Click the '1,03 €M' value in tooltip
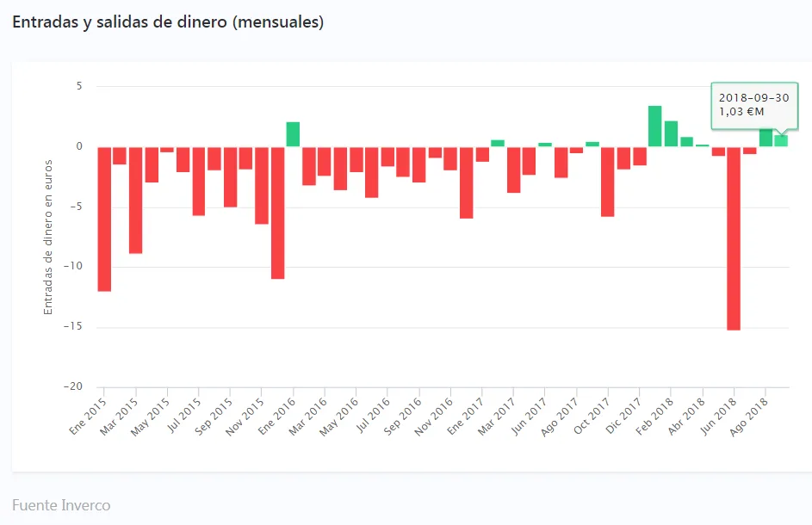 coord(741,112)
